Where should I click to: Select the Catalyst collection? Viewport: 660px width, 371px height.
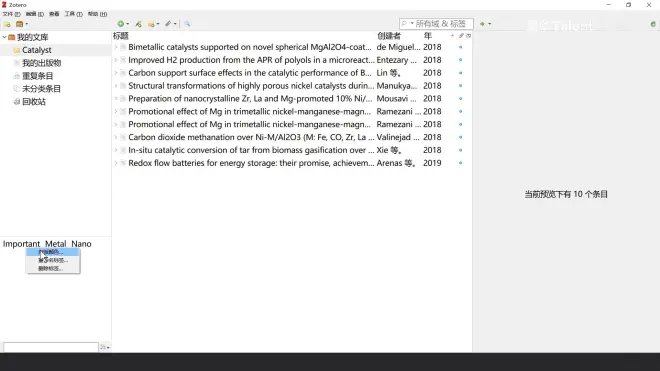[x=37, y=50]
